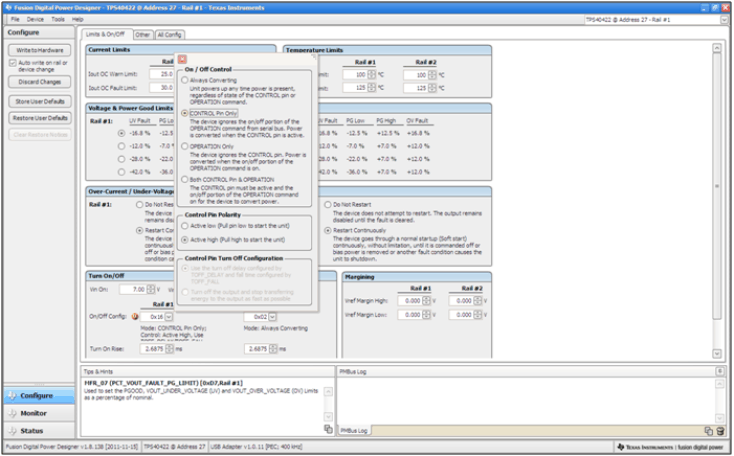This screenshot has width=734, height=456.
Task: Open the File menu
Action: [15, 19]
